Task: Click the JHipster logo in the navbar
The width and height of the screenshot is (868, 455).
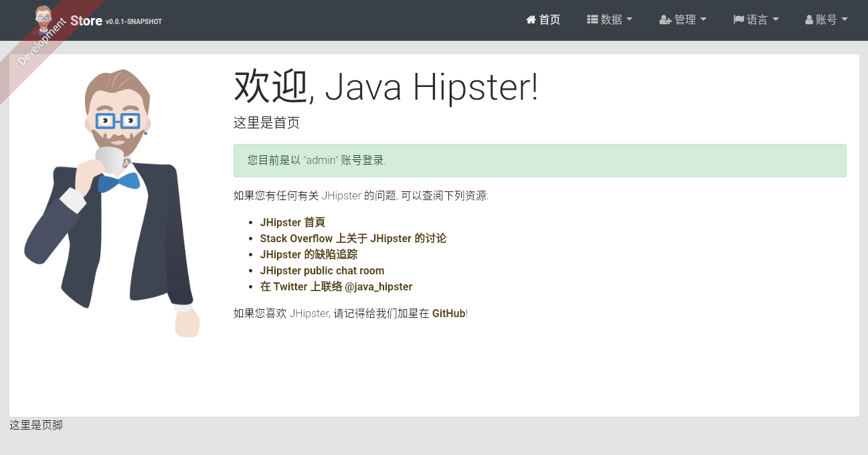Action: click(44, 19)
